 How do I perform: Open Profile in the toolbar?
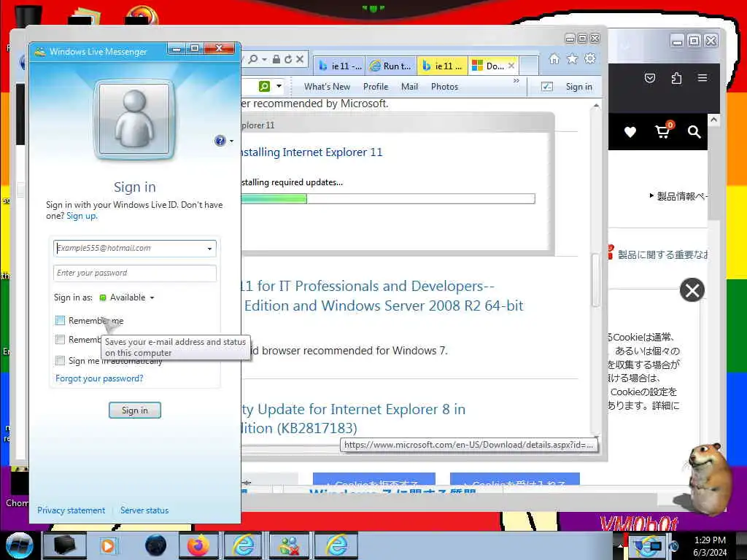pyautogui.click(x=376, y=87)
